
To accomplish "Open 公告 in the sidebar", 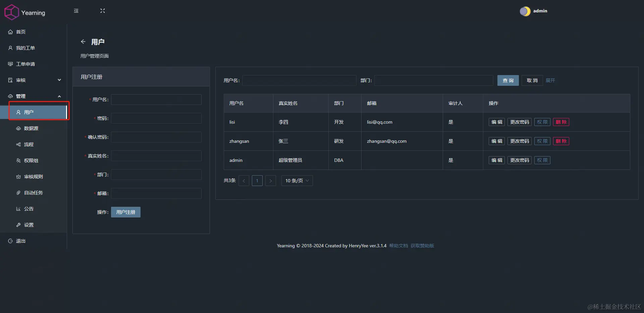I will 34,209.
